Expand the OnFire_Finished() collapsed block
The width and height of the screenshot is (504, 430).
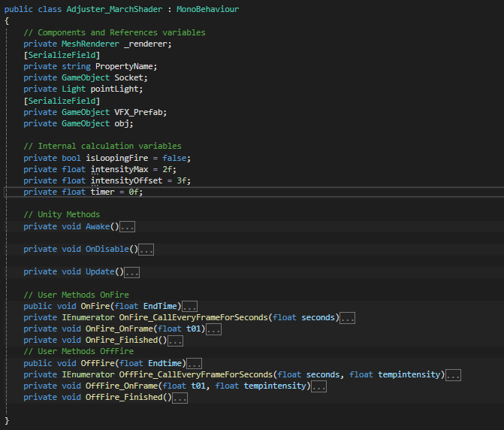pyautogui.click(x=175, y=341)
